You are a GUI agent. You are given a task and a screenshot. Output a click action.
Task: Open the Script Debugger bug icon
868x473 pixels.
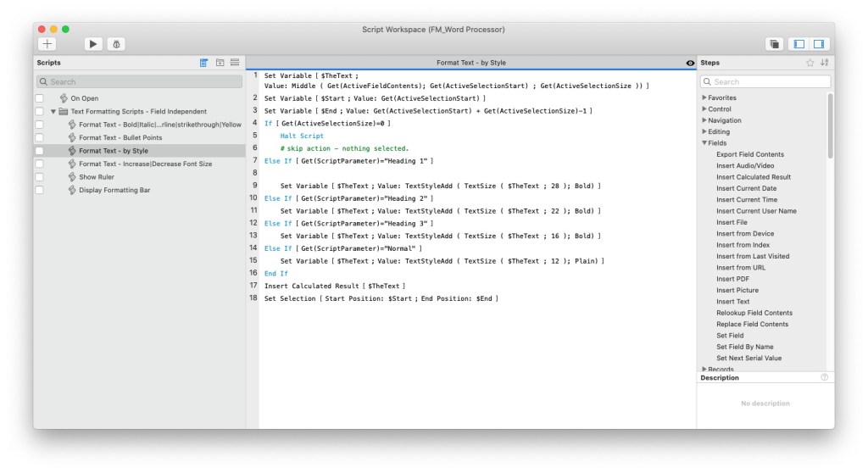pyautogui.click(x=116, y=43)
